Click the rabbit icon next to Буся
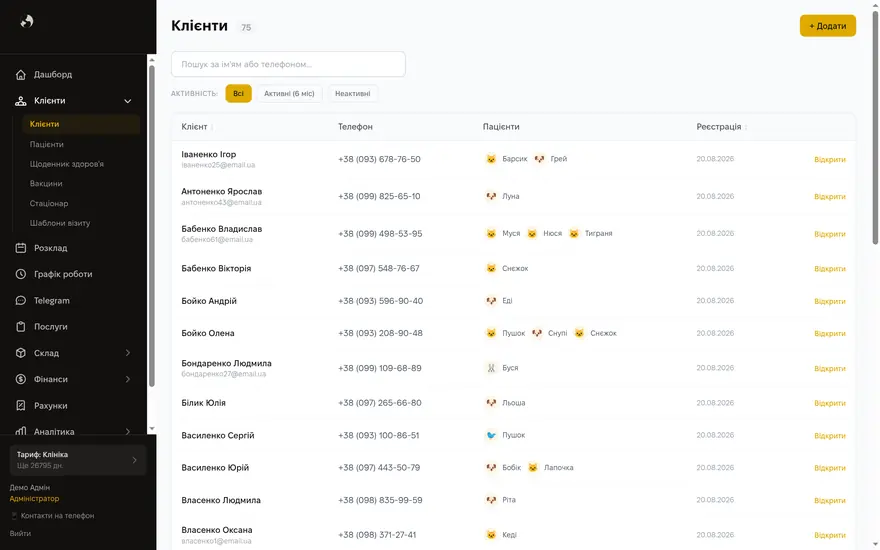This screenshot has width=880, height=550. tap(491, 368)
